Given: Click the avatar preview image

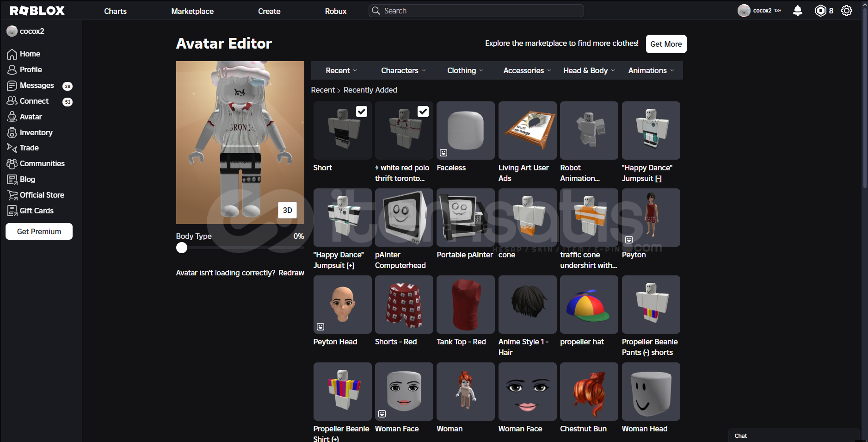Looking at the screenshot, I should coord(240,143).
